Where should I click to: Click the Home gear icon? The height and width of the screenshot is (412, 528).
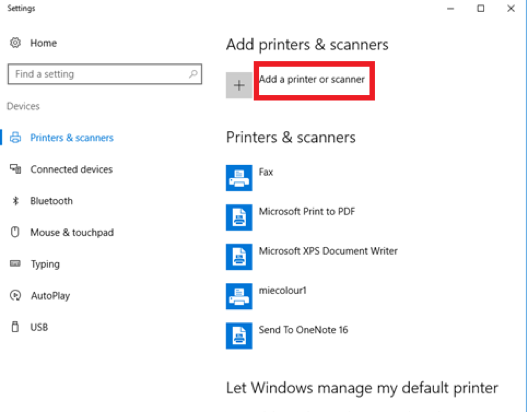15,43
